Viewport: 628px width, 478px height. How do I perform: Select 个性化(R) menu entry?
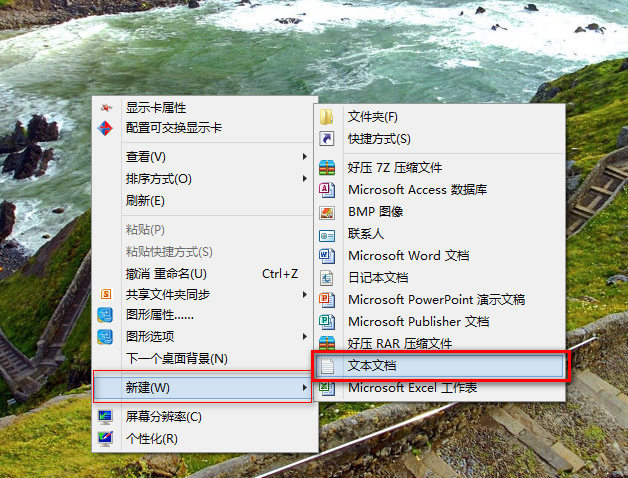(x=204, y=439)
